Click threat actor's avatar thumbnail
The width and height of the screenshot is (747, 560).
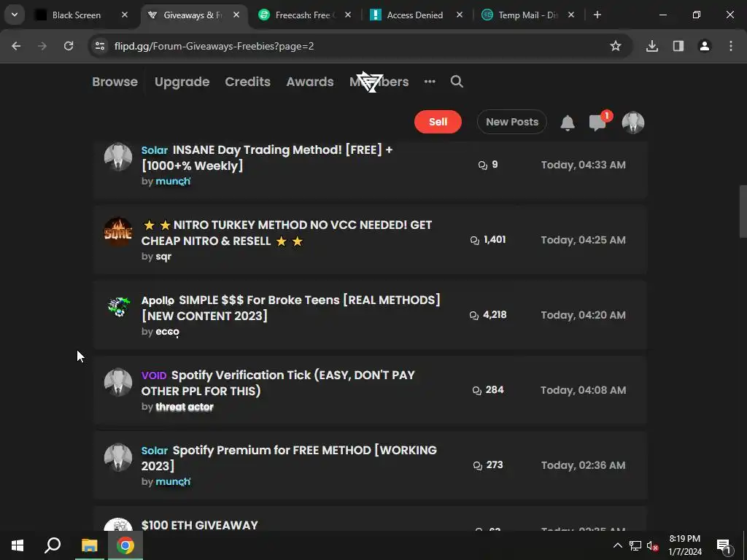118,382
